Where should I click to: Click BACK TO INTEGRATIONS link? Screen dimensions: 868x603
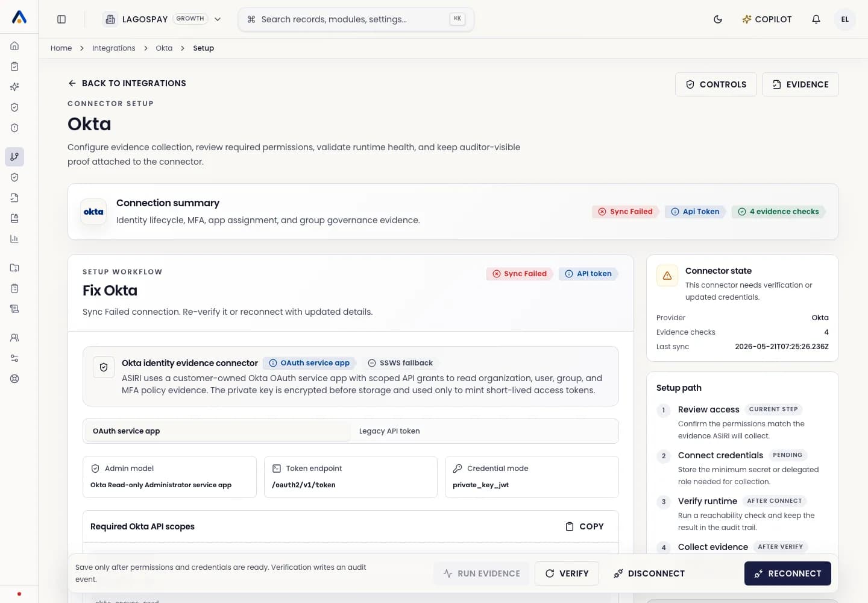[x=127, y=83]
